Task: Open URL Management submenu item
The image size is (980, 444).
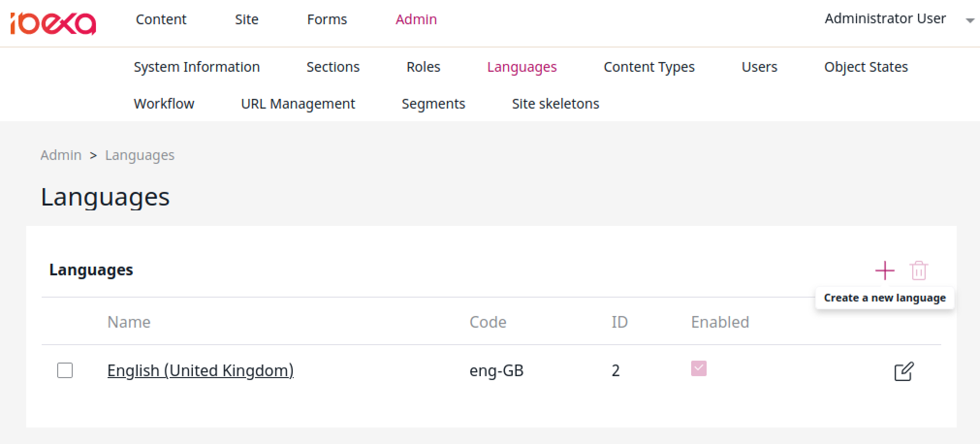Action: coord(298,104)
